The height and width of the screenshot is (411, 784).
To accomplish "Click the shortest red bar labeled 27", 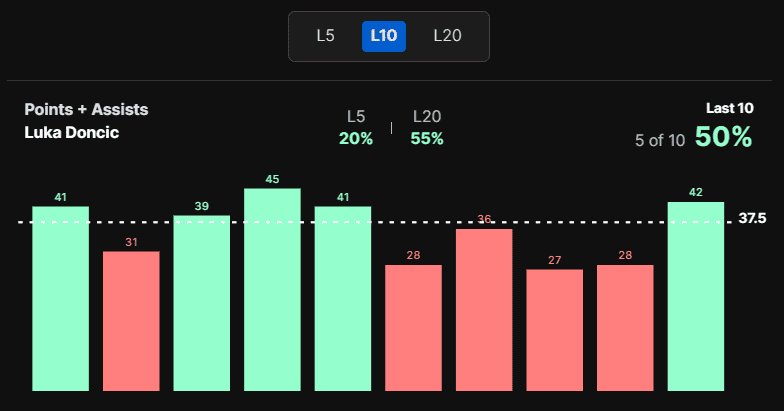I will click(x=555, y=329).
